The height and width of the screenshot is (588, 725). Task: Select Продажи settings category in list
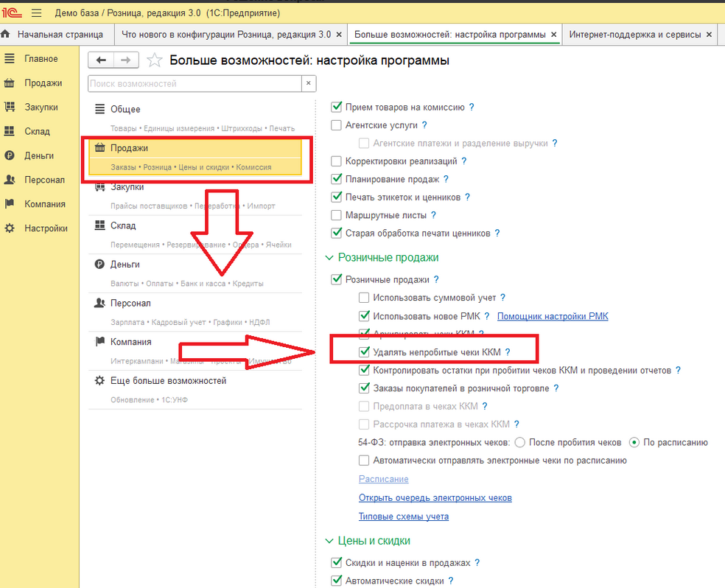tap(195, 157)
